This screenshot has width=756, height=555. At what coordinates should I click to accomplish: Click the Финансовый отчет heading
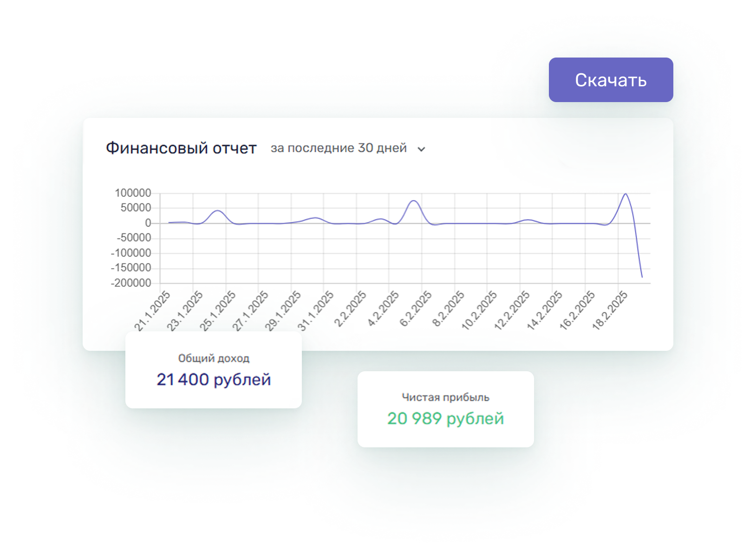pyautogui.click(x=181, y=148)
